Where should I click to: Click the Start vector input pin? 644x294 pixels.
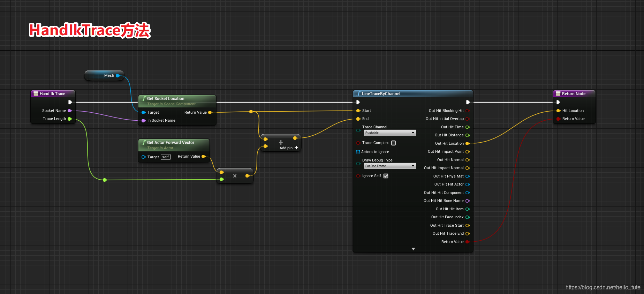(x=358, y=111)
